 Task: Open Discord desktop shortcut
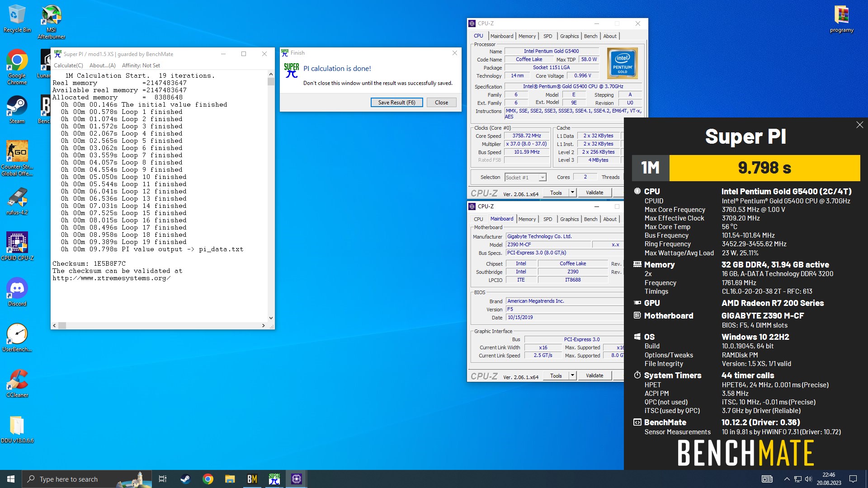(x=17, y=292)
